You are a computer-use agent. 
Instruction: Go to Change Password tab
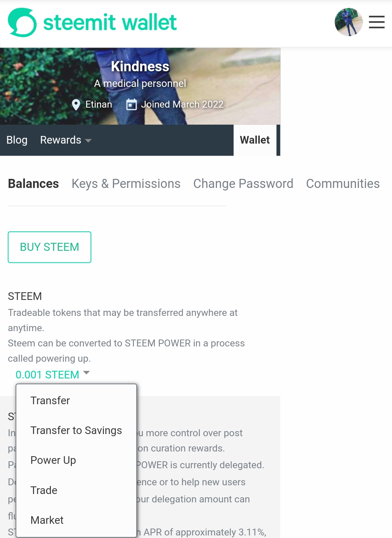click(x=243, y=184)
